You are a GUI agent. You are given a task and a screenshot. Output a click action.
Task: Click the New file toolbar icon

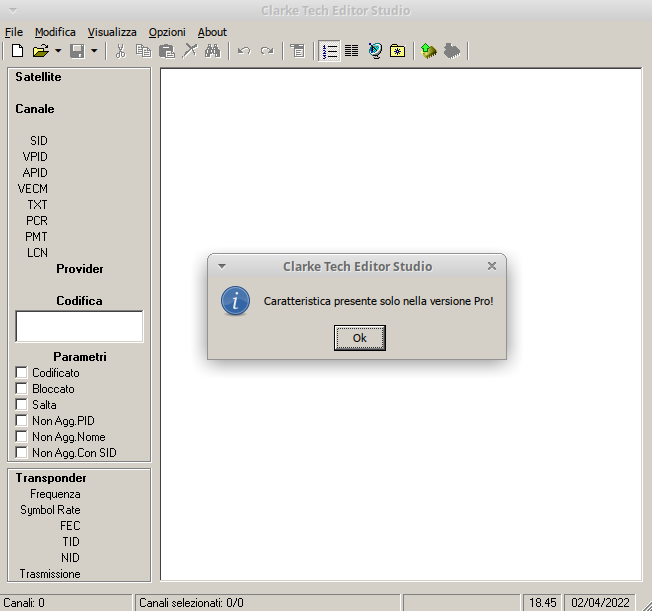click(17, 51)
